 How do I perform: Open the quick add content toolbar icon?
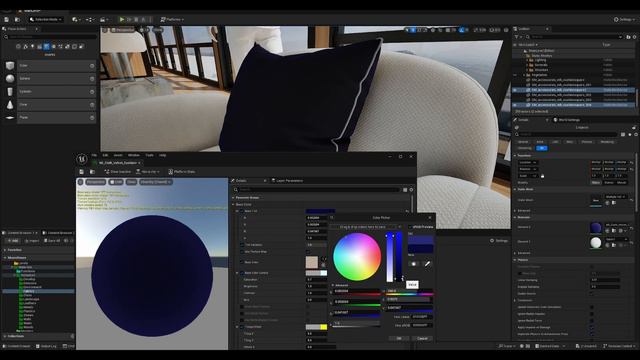pyautogui.click(x=76, y=19)
